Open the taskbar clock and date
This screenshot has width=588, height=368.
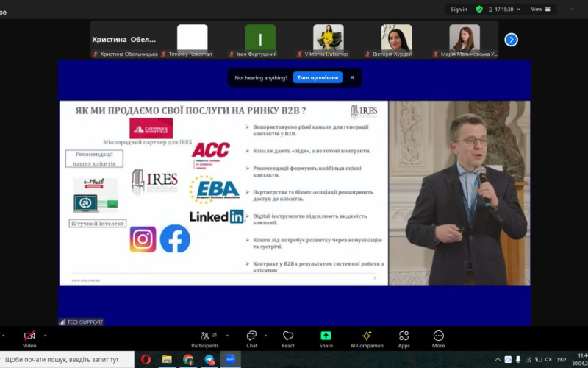(x=580, y=359)
